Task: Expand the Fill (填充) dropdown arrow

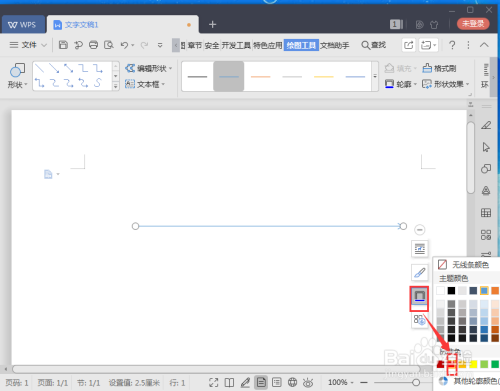Action: tap(415, 69)
